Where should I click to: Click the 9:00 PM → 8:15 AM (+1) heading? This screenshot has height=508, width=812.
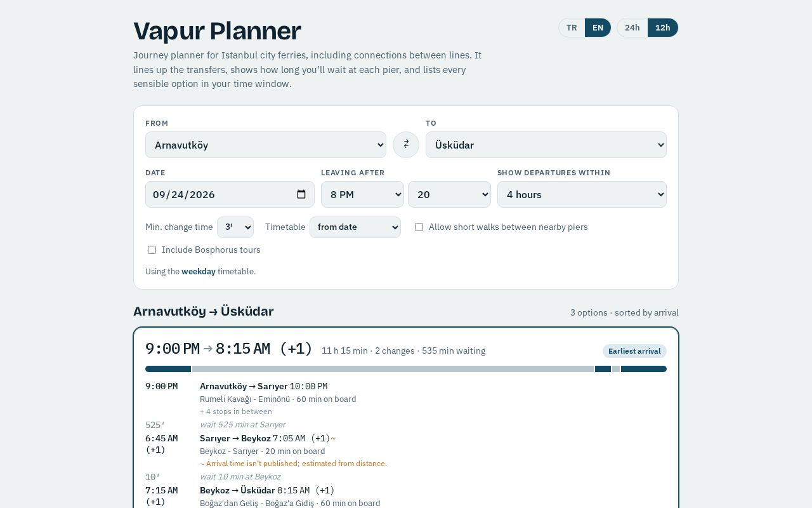click(x=229, y=349)
